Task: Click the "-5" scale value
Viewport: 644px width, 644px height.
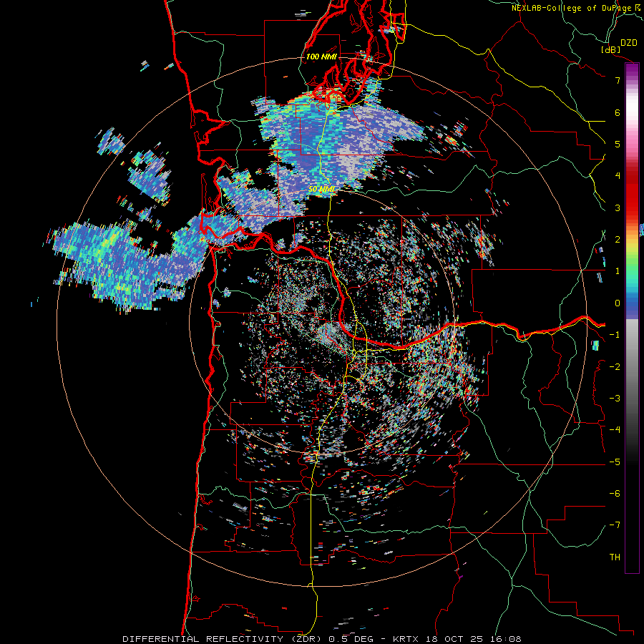Action: tap(615, 462)
